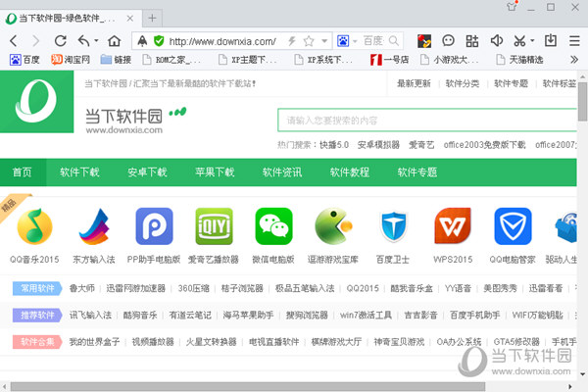Screen dimensions: 588x392
Task: Click the 最新更新 top link
Action: pyautogui.click(x=414, y=83)
